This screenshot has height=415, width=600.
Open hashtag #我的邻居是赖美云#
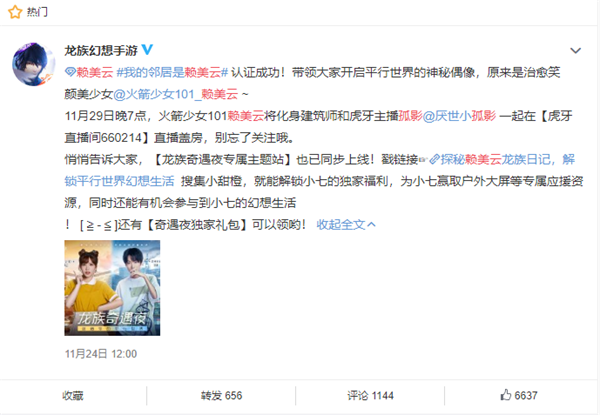(172, 72)
